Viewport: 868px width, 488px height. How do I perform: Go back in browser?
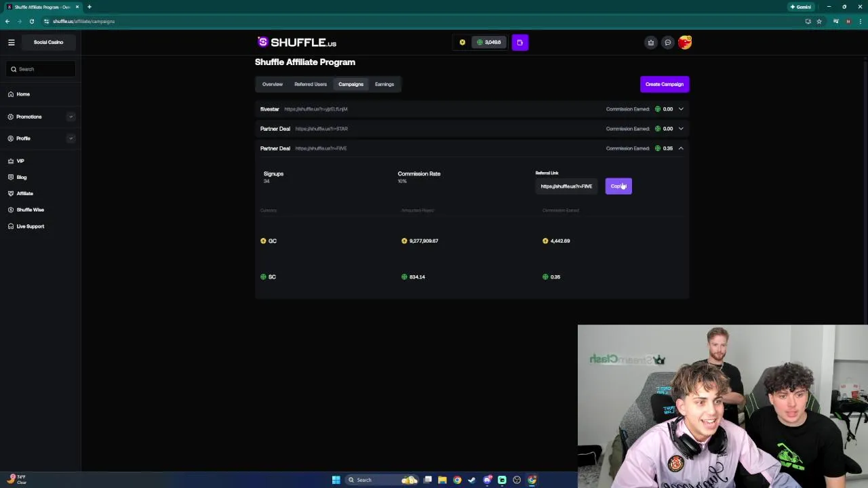pyautogui.click(x=7, y=21)
